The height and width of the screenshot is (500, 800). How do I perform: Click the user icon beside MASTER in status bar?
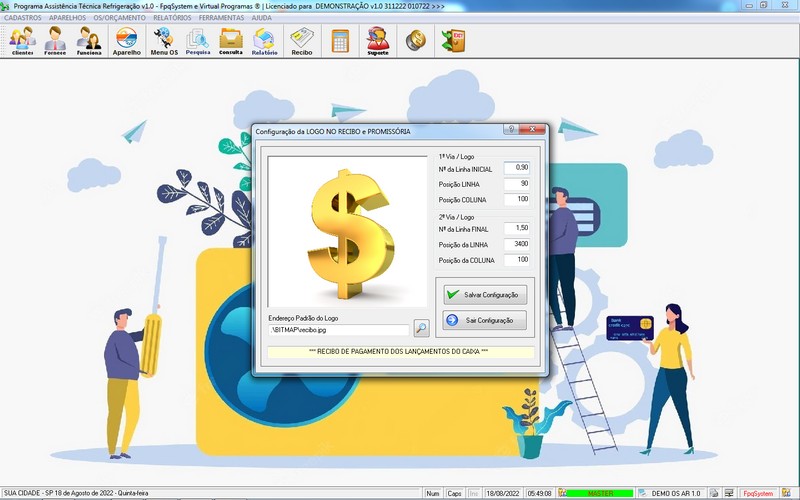(562, 493)
